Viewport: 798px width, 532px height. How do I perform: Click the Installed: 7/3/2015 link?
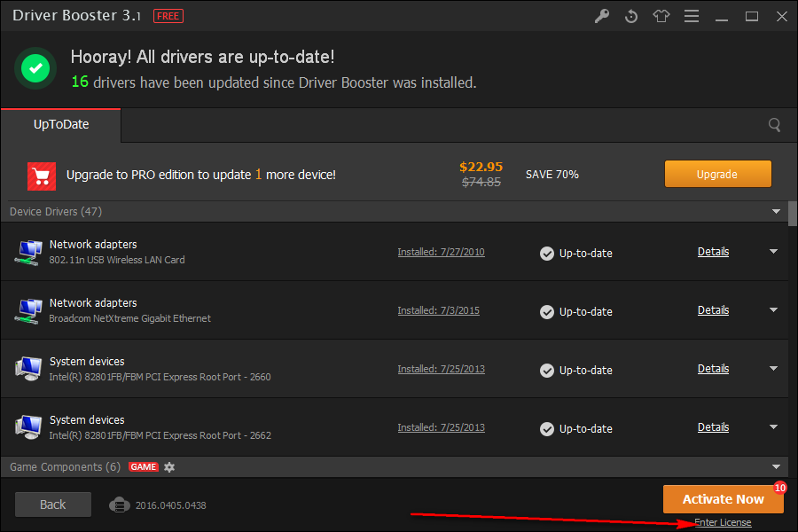click(438, 310)
